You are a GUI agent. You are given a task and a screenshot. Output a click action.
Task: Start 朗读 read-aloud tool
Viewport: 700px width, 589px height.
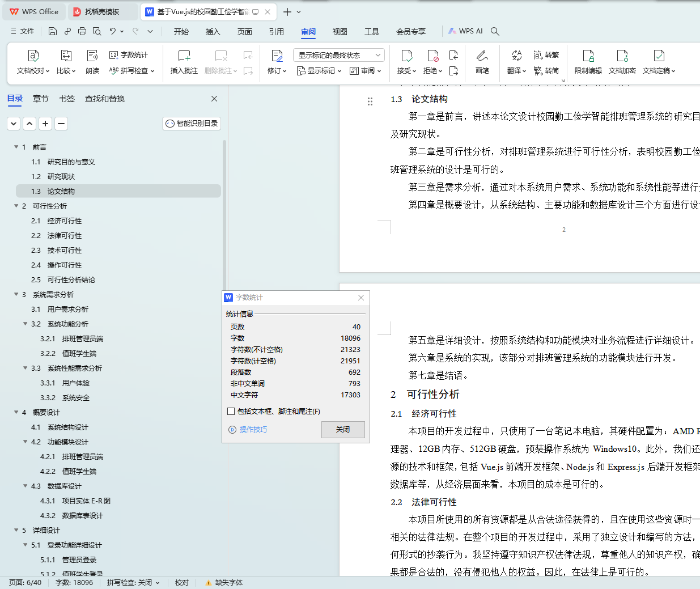click(92, 62)
